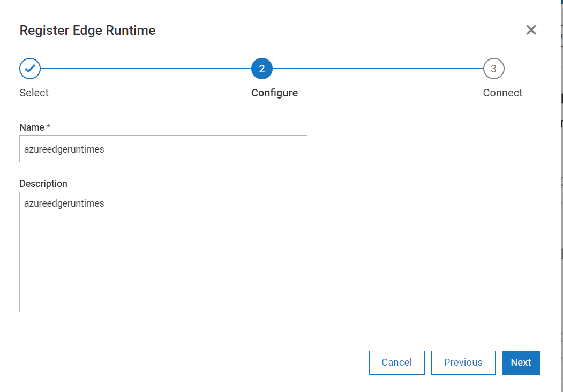Cancel the runtime registration

(397, 363)
